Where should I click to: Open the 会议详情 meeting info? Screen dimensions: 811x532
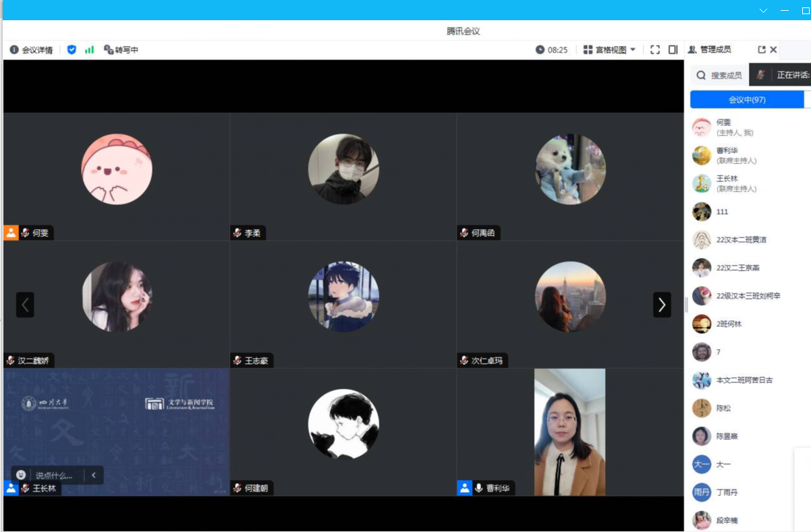pyautogui.click(x=31, y=50)
